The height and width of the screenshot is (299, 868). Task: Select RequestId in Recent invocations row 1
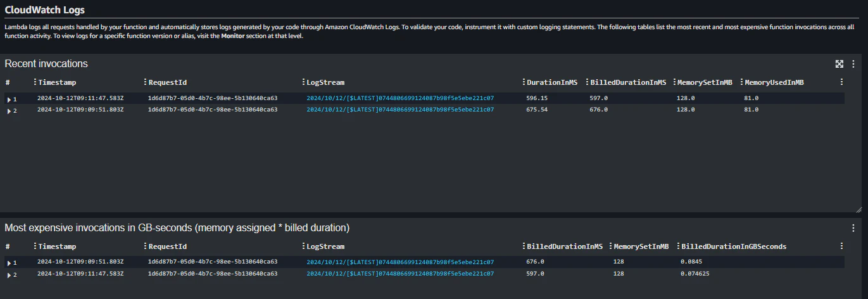coord(212,98)
